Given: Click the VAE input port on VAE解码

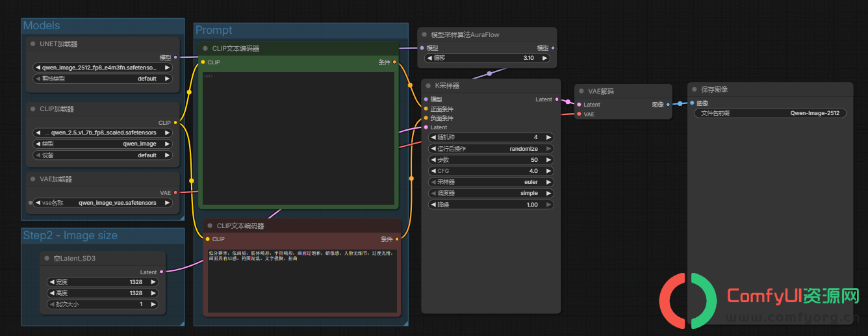Looking at the screenshot, I should tap(579, 114).
